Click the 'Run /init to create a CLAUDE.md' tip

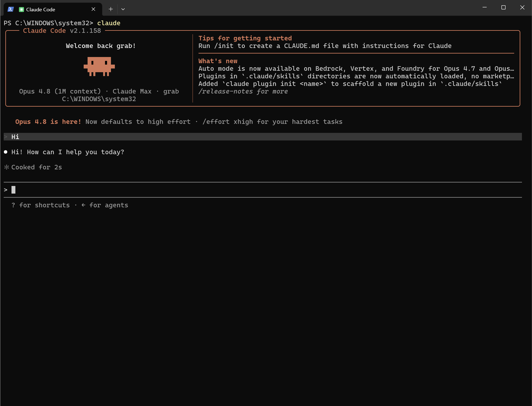coord(325,46)
